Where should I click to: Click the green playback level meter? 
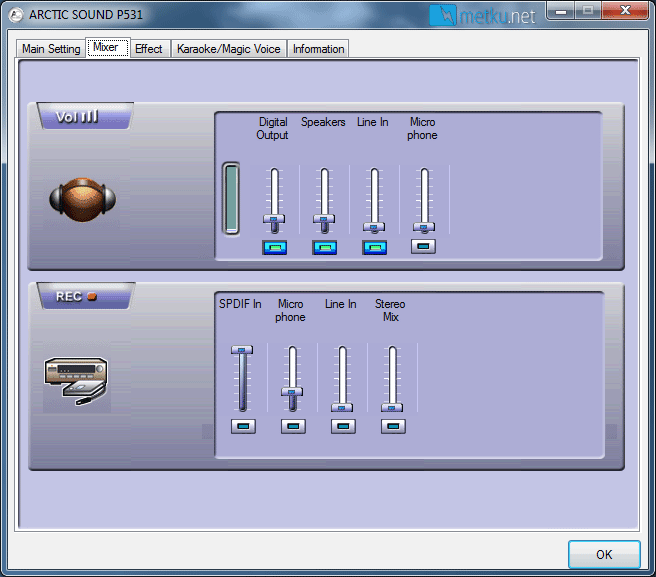[x=231, y=198]
